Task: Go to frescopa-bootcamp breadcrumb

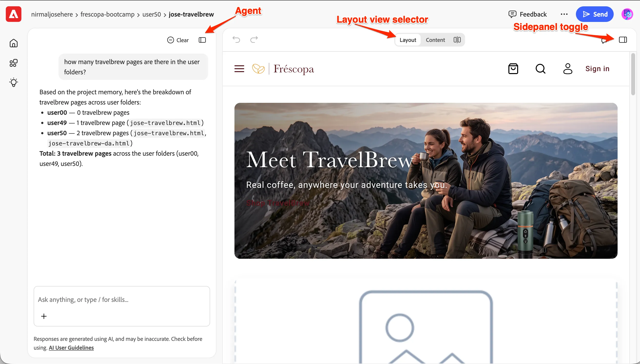Action: click(107, 14)
